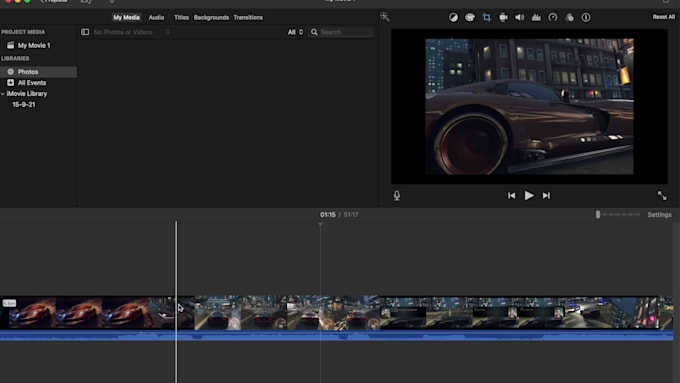680x383 pixels.
Task: Open the color balance tool
Action: (453, 17)
